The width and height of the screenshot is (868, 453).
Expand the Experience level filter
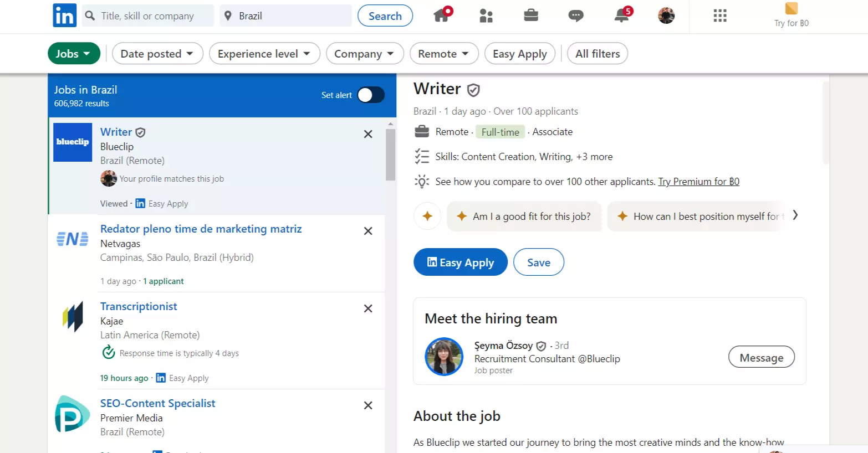coord(264,54)
